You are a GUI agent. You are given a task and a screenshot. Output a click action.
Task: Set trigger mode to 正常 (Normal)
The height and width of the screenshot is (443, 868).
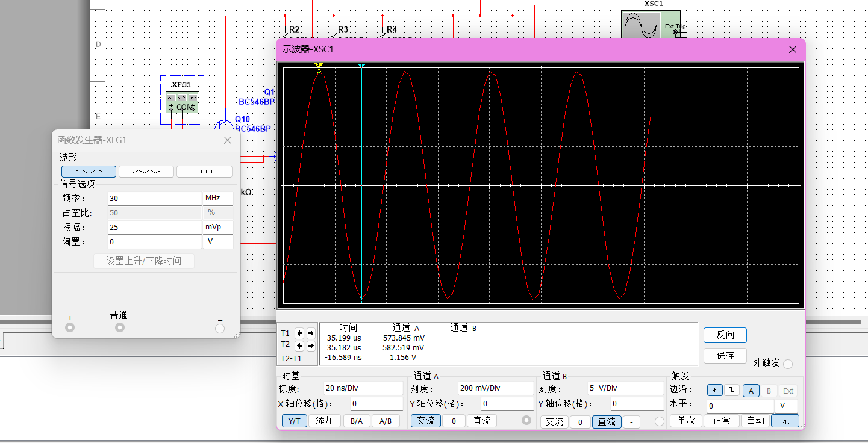(722, 421)
